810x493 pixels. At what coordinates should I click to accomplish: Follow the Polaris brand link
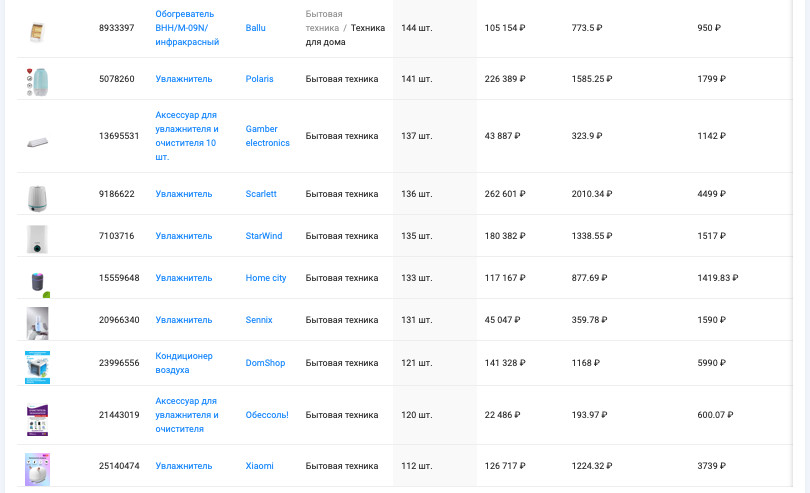coord(259,79)
